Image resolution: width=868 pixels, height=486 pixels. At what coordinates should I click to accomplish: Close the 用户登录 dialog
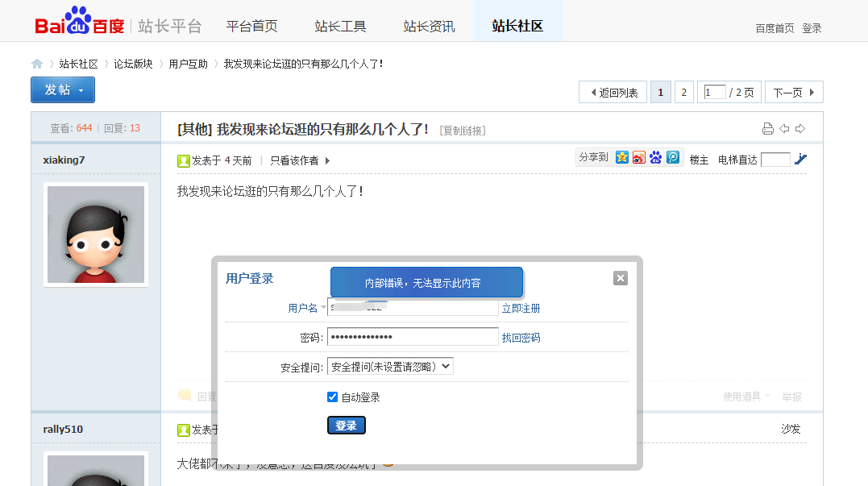(621, 278)
